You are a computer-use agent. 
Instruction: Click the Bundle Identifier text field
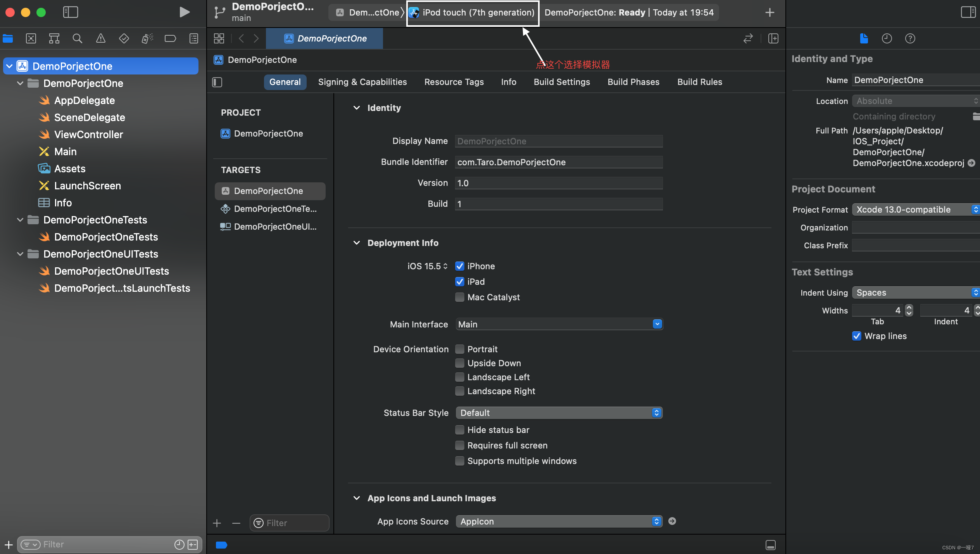coord(558,162)
